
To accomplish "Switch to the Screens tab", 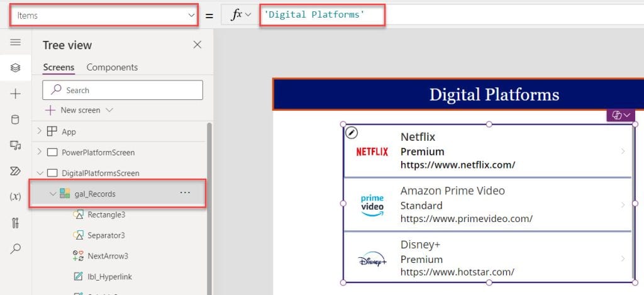I will pyautogui.click(x=58, y=67).
